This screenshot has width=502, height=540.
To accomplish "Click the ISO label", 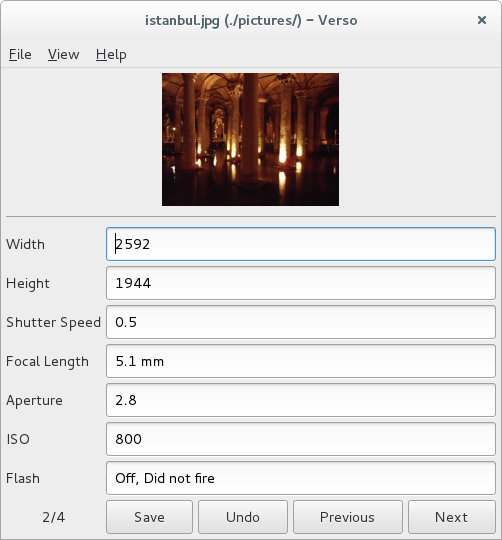I will point(18,439).
